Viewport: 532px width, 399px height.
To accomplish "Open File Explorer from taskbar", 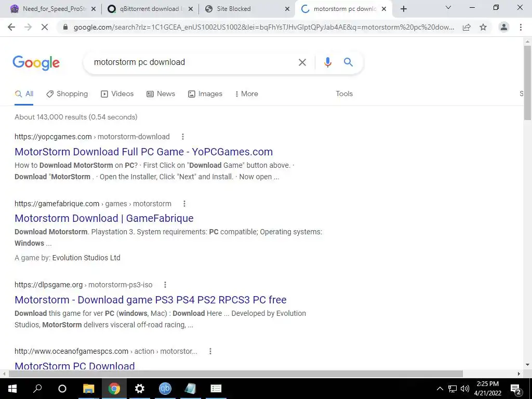I will [x=88, y=389].
